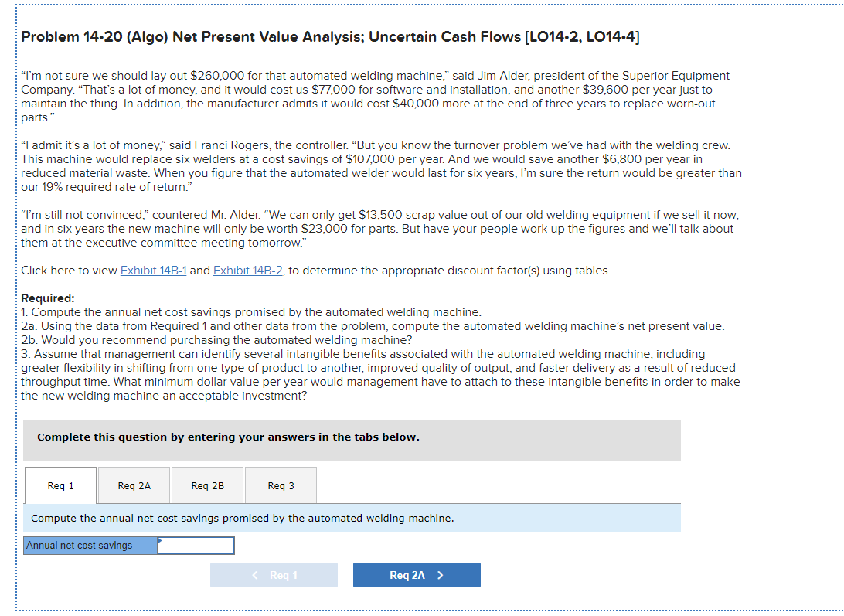Open the Req 3 tab
The width and height of the screenshot is (844, 616).
280,485
